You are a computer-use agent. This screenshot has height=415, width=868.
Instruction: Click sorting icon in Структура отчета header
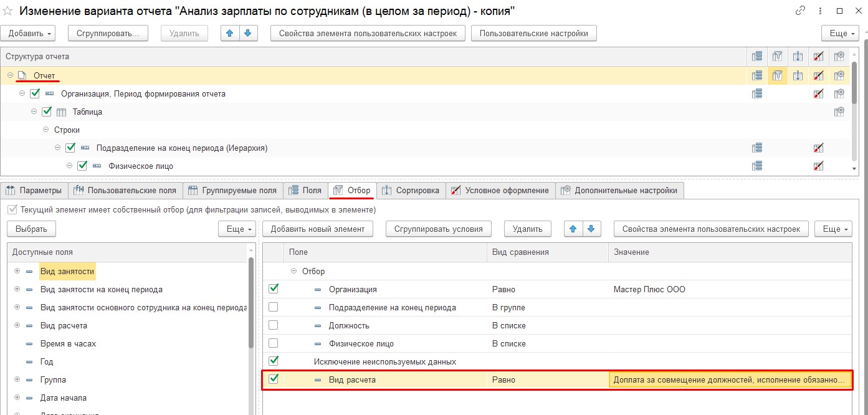coord(798,57)
